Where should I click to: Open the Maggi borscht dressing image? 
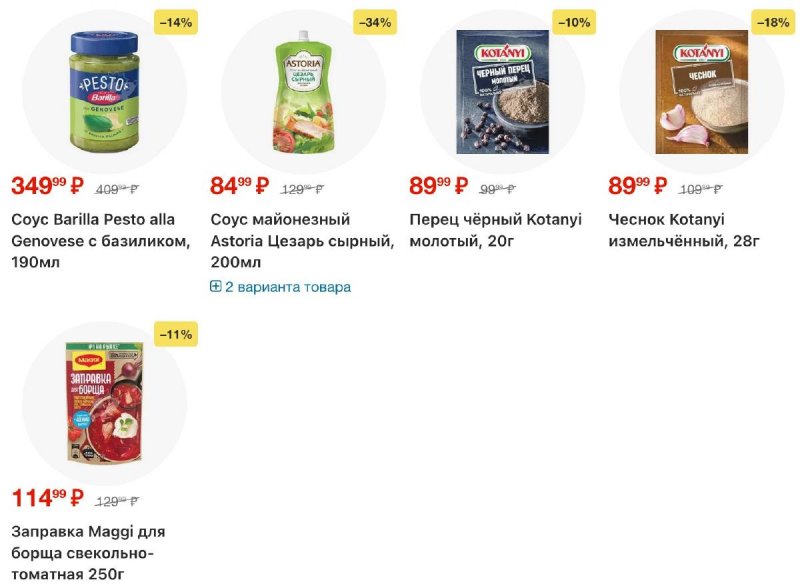[105, 402]
